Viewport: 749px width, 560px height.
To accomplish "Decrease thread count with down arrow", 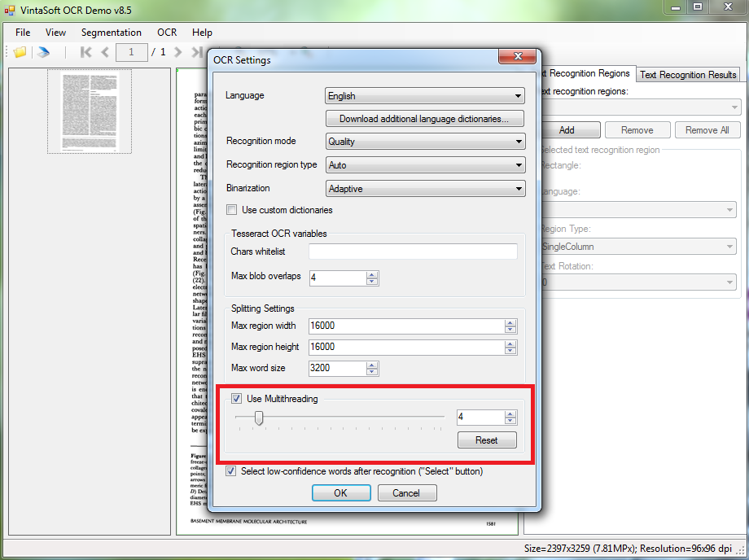I will point(510,421).
